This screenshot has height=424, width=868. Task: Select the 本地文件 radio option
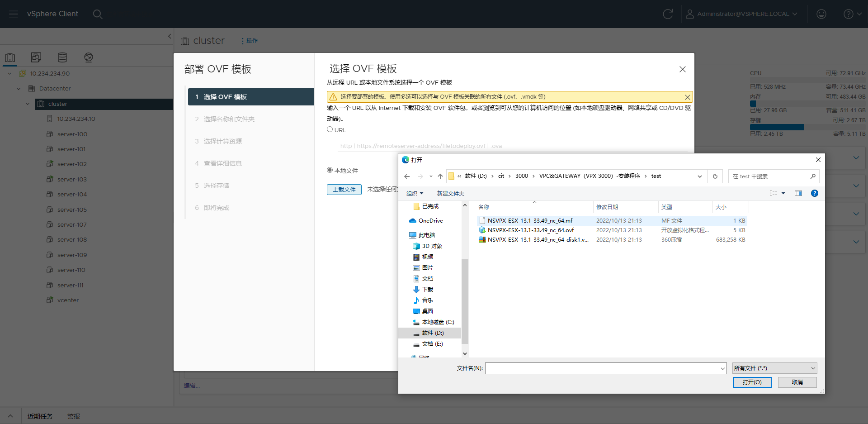[330, 170]
